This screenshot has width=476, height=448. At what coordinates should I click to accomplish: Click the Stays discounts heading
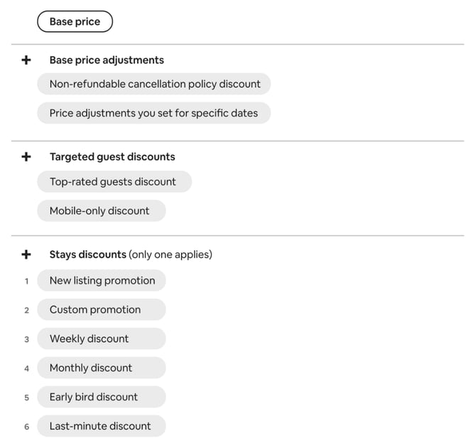pos(88,255)
